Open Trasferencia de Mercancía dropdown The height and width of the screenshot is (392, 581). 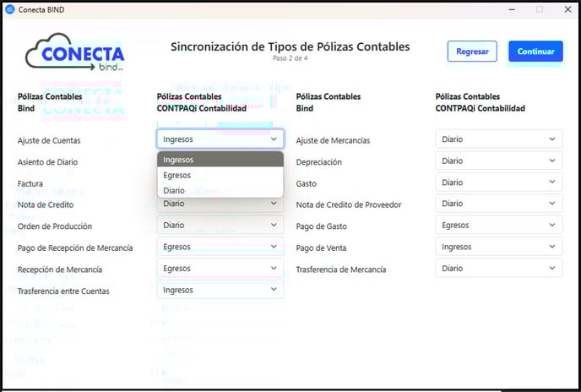coord(499,268)
